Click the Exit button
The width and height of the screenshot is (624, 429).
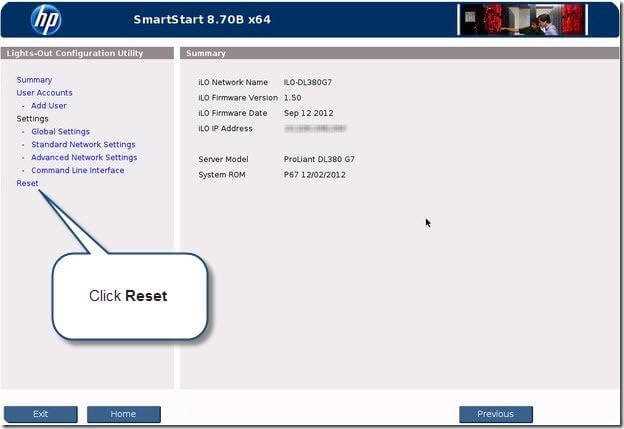tap(41, 414)
